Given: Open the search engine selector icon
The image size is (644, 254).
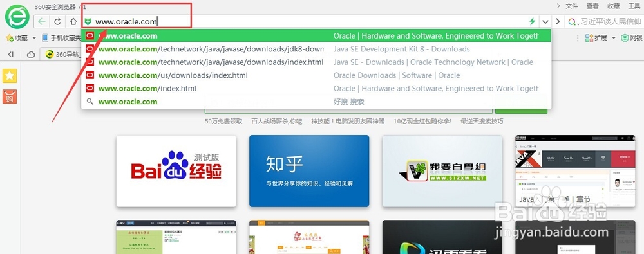Looking at the screenshot, I should [x=573, y=22].
